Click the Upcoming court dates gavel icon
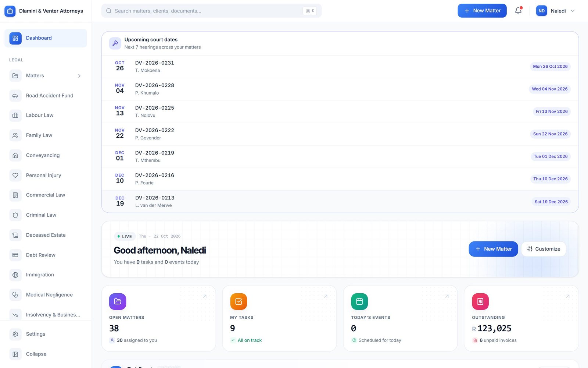The height and width of the screenshot is (368, 588). (x=115, y=43)
